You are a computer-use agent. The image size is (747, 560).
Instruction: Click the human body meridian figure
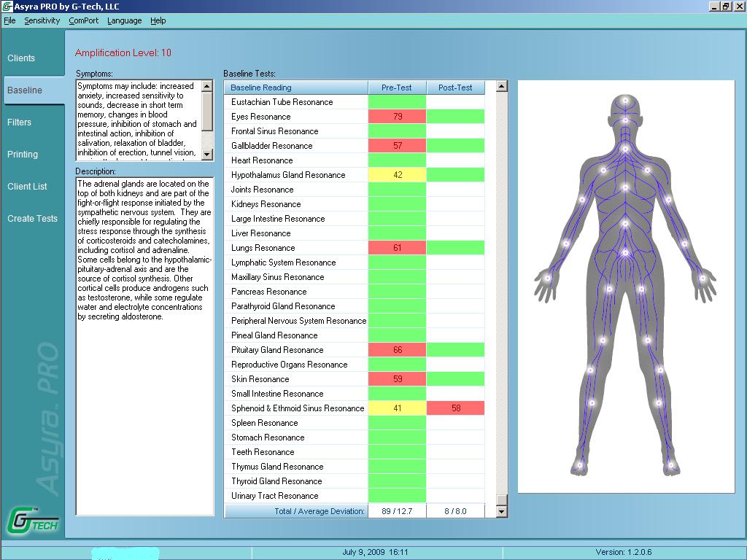pos(625,286)
